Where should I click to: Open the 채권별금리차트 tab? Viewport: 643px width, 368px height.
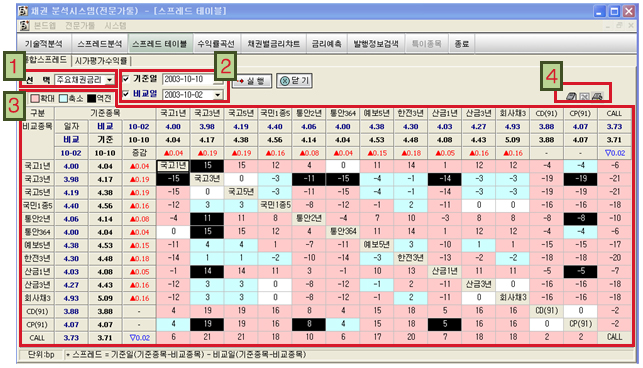tap(273, 44)
